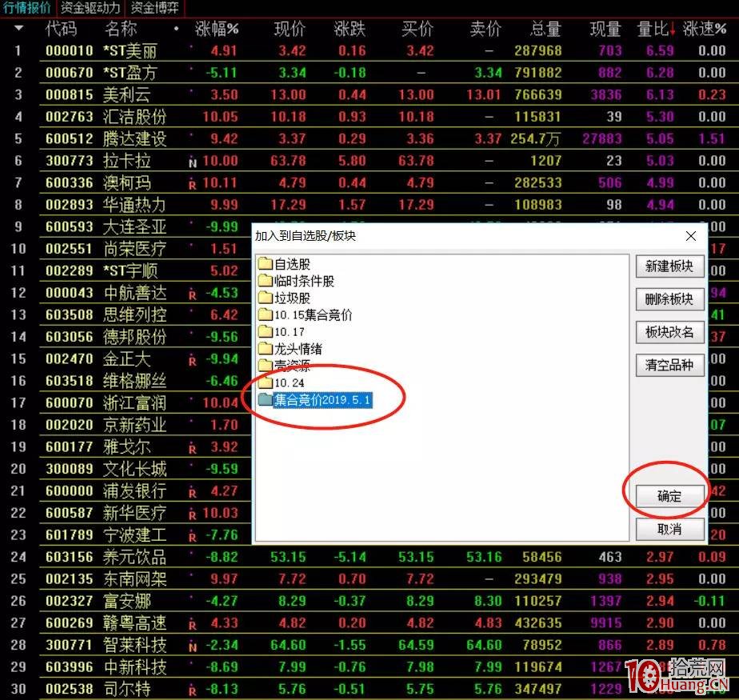This screenshot has height=700, width=739.
Task: Select stock row 新华医疗
Action: (x=126, y=512)
